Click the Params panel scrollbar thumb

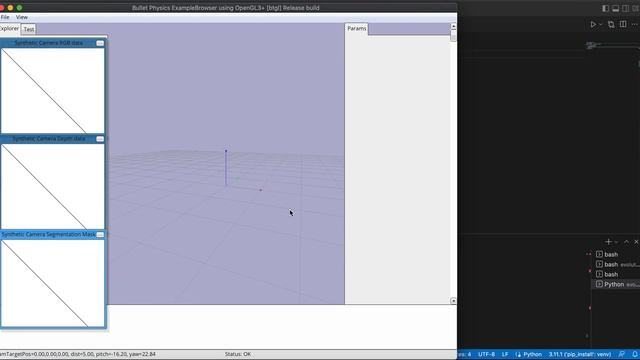(x=453, y=36)
